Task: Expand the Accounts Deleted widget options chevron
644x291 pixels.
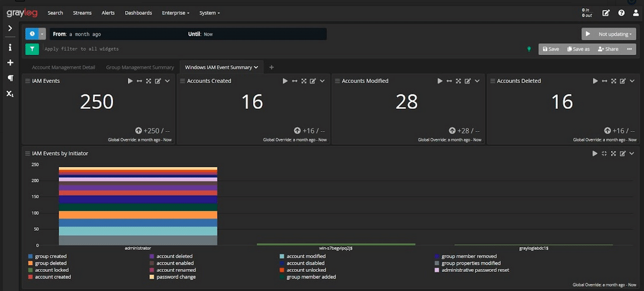Action: click(632, 81)
